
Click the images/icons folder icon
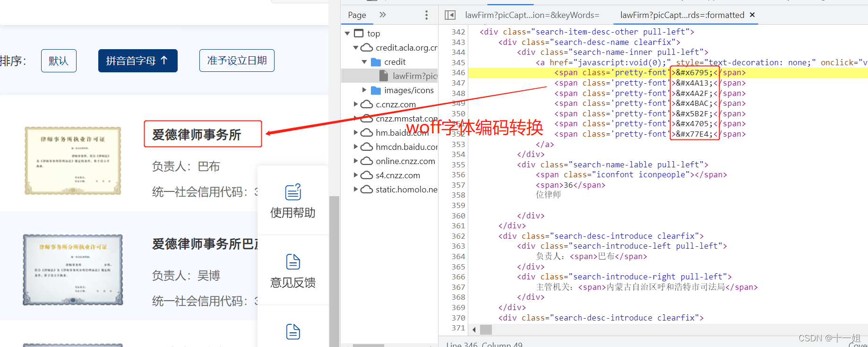[376, 90]
